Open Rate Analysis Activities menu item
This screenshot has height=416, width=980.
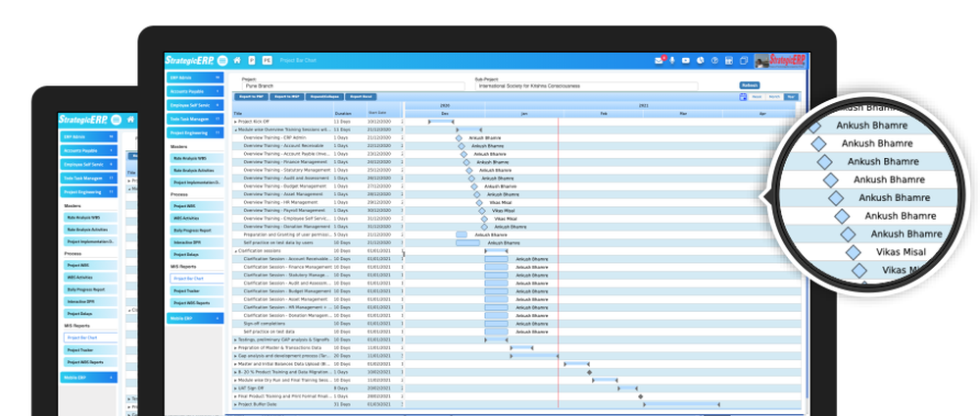(x=197, y=170)
